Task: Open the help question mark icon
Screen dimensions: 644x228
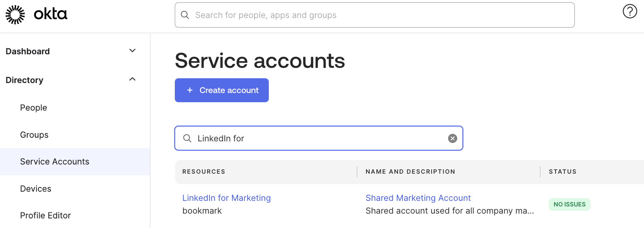Action: pyautogui.click(x=630, y=11)
